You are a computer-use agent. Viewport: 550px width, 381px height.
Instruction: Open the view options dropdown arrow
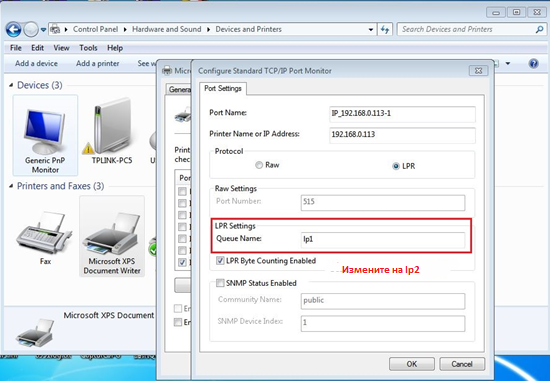point(508,64)
